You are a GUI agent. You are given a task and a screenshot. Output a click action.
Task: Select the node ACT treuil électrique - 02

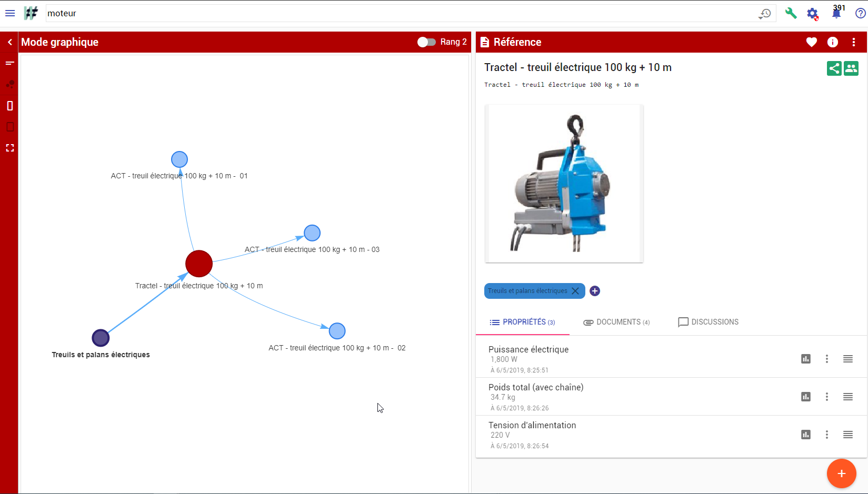[337, 331]
